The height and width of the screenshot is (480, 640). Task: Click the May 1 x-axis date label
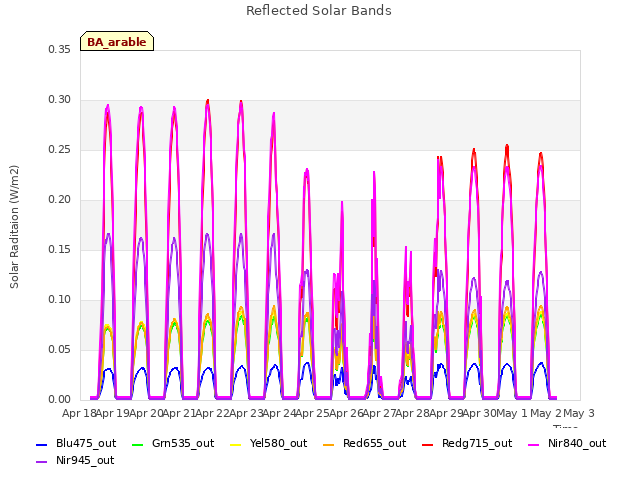point(512,414)
